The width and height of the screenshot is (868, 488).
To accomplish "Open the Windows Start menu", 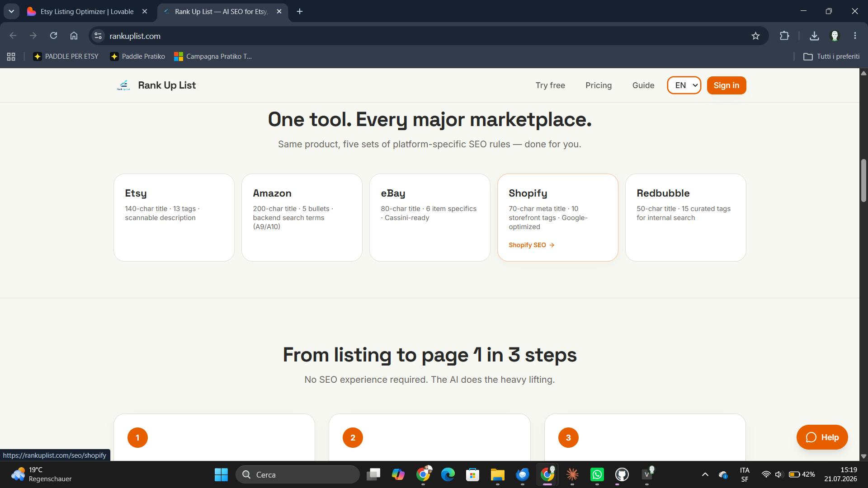I will 221,474.
